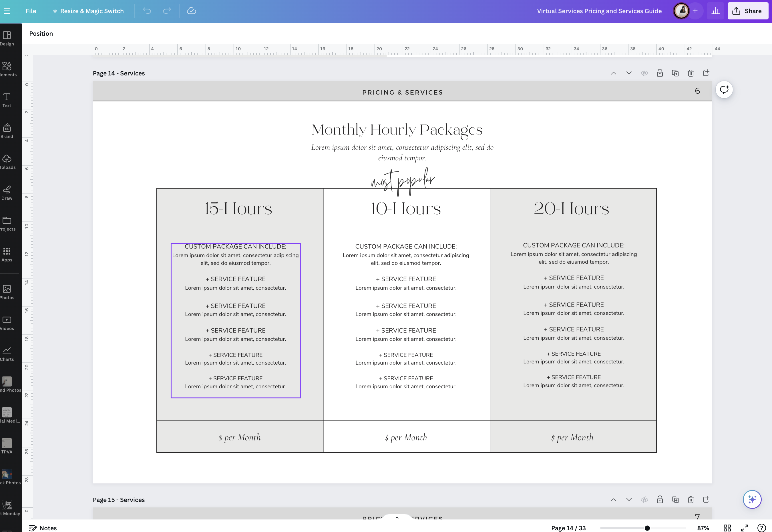Select the 20-Hours column heading

572,209
